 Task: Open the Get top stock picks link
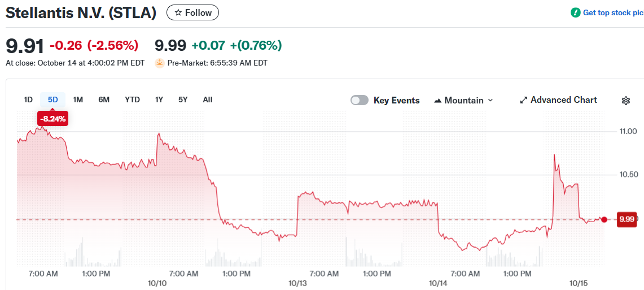click(613, 12)
